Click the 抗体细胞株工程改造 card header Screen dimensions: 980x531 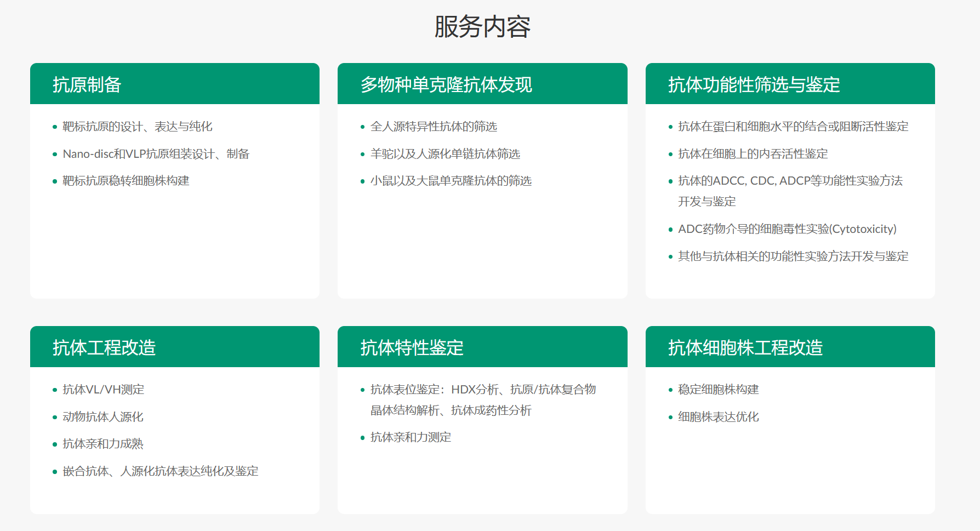coord(745,348)
